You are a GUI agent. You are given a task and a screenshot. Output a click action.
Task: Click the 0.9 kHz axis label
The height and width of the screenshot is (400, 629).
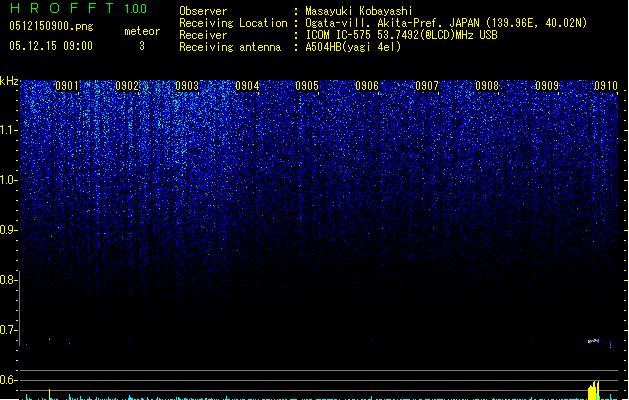(8, 230)
